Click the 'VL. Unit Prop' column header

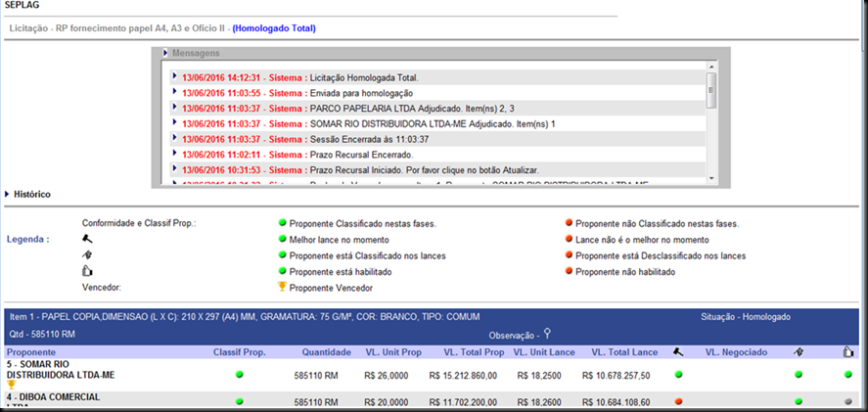[x=393, y=352]
